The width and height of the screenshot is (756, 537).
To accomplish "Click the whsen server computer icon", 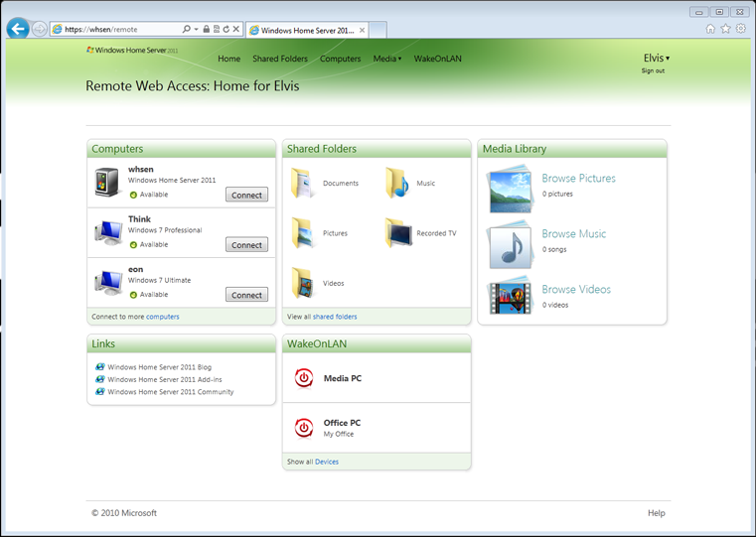I will click(x=107, y=182).
